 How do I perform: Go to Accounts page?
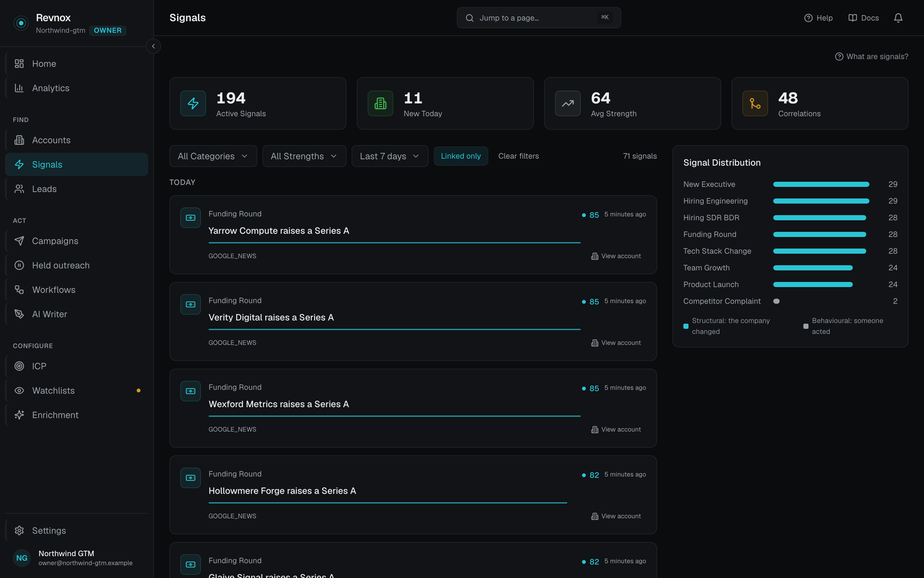pyautogui.click(x=77, y=140)
